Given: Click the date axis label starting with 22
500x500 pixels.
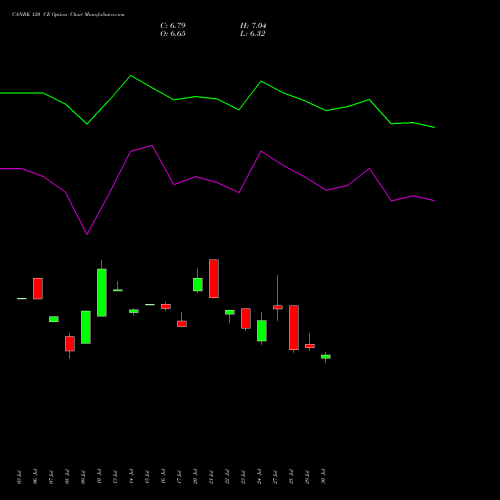Looking at the screenshot, I should pos(227,477).
